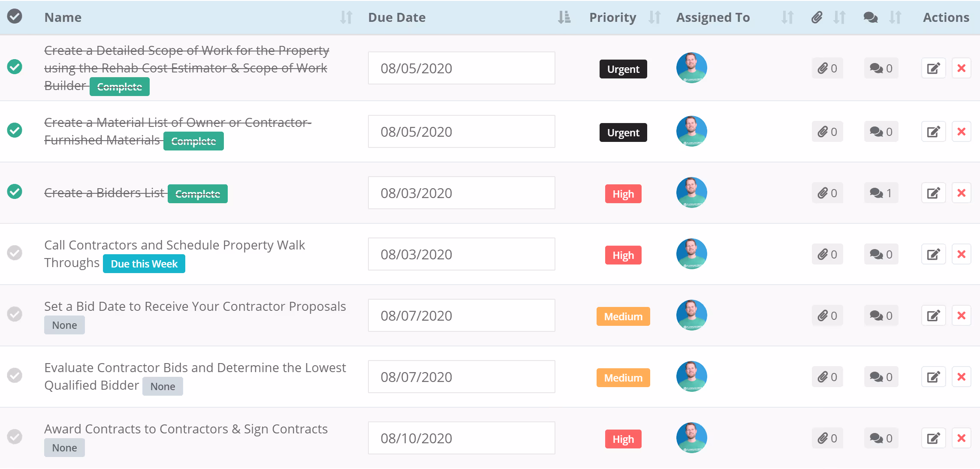Mark 'Set a Bid Date' task as complete
980x469 pixels.
click(x=15, y=314)
